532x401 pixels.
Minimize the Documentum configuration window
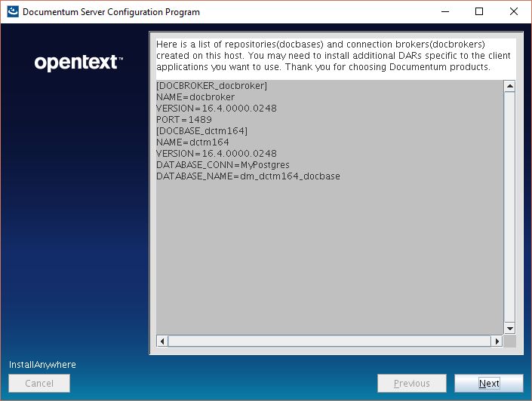coord(444,11)
